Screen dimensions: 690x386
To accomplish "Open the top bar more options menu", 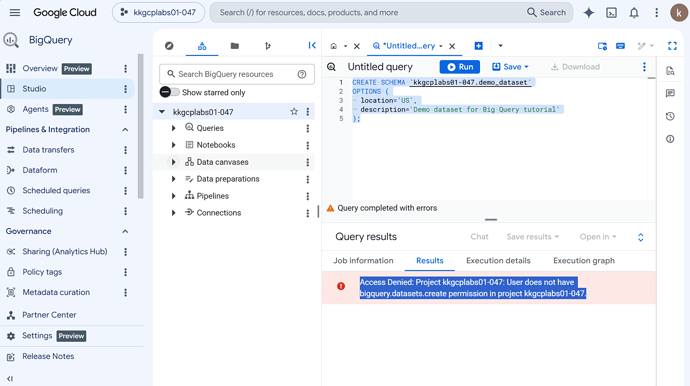I will point(656,13).
